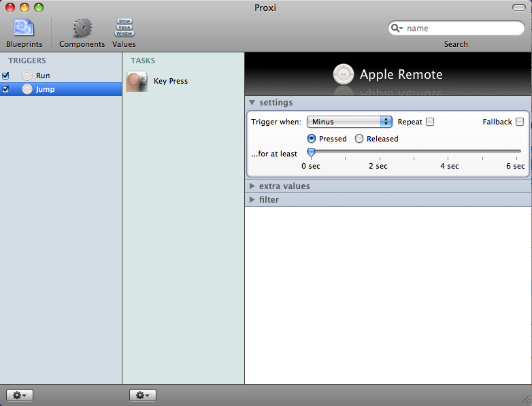This screenshot has height=406, width=532.
Task: Click the yellow minimize window button
Action: 24,7
